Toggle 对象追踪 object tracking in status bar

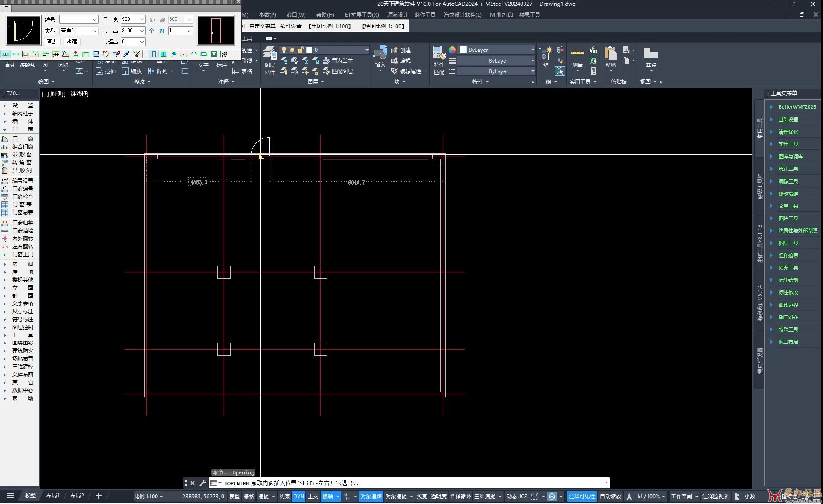(371, 497)
